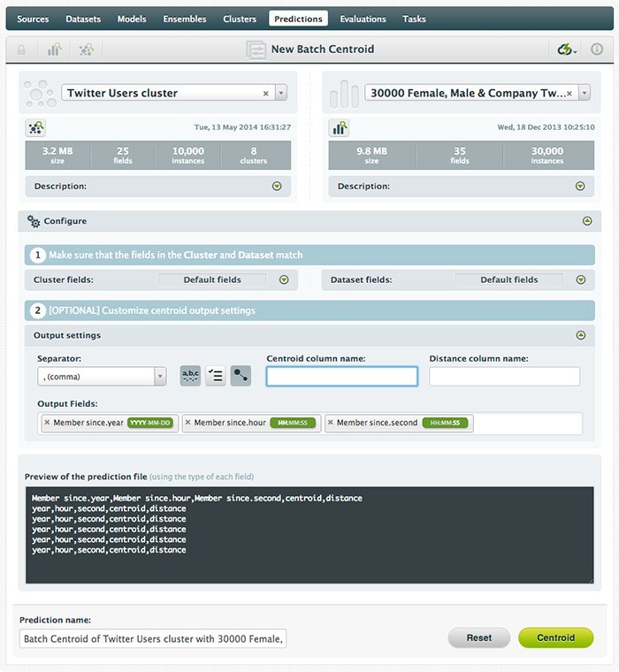Toggle the header row a,b,c option

tap(190, 375)
